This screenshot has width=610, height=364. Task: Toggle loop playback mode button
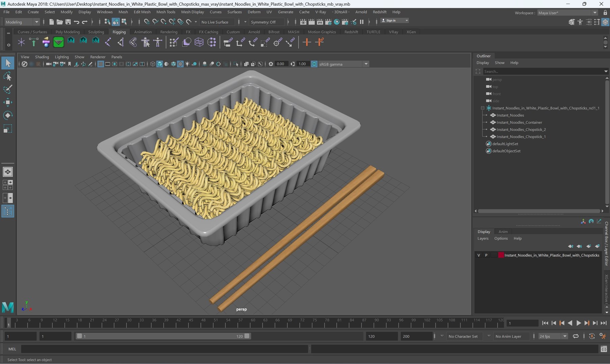[576, 336]
